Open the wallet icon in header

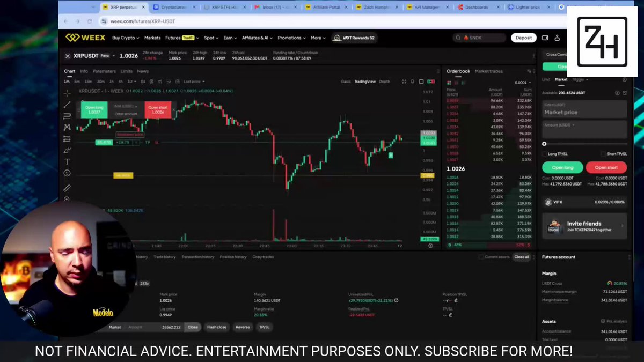pyautogui.click(x=545, y=38)
